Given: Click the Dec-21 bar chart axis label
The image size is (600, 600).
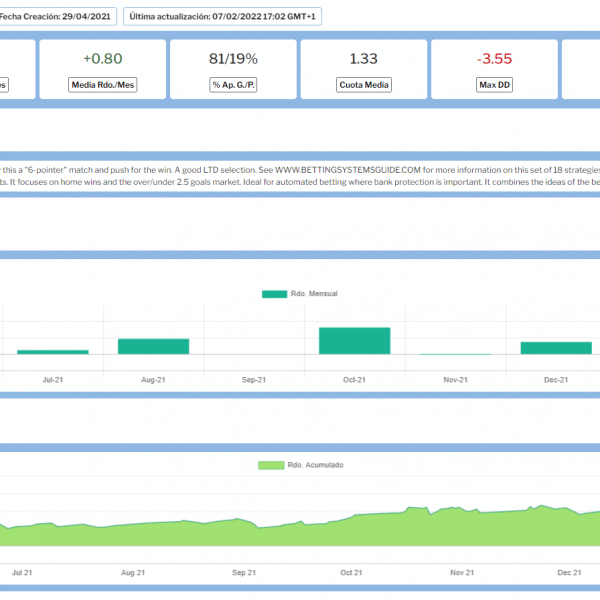Looking at the screenshot, I should point(556,380).
